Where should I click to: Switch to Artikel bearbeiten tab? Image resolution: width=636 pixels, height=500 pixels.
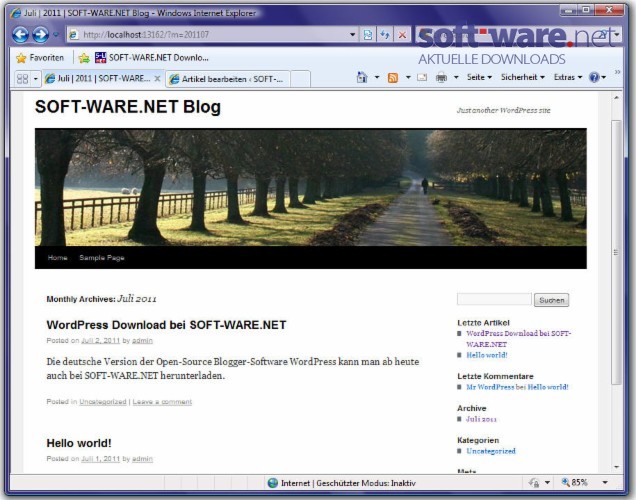(x=228, y=79)
